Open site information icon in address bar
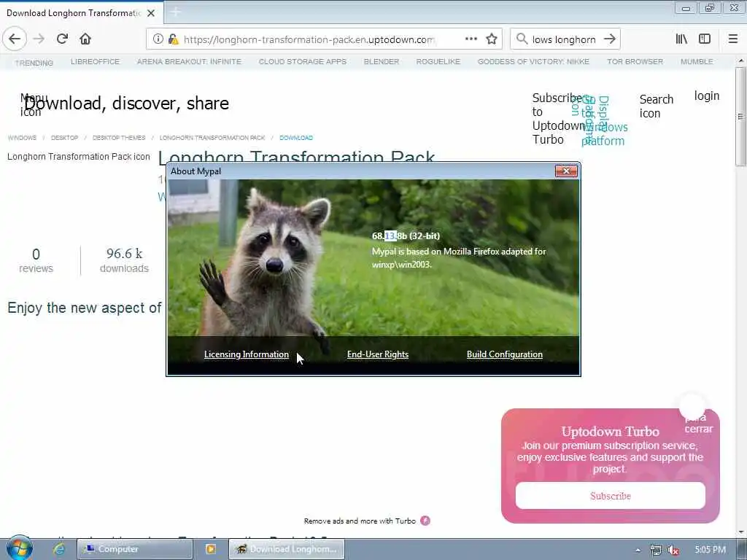 pos(158,39)
